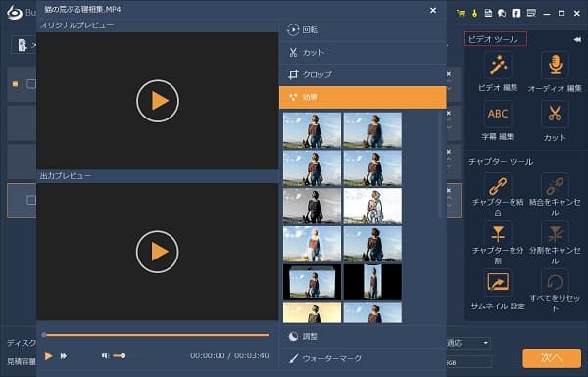Play video in the output preview pane
This screenshot has height=377, width=588.
tap(158, 252)
